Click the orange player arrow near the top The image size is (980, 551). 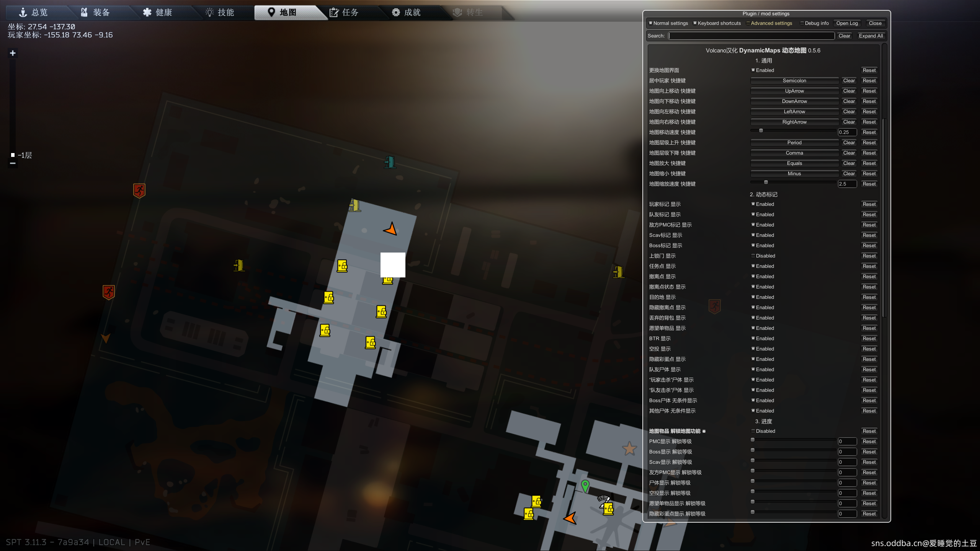click(391, 229)
